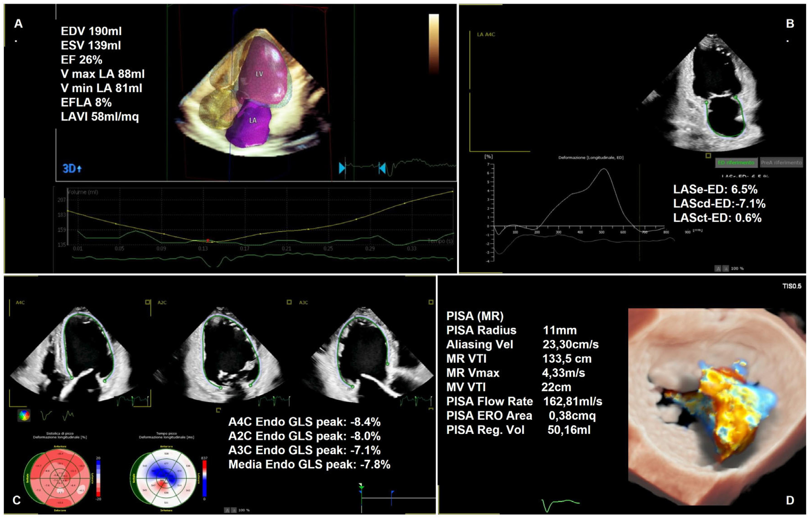Click the yellow square corner icon of A4C panel

tap(148, 302)
